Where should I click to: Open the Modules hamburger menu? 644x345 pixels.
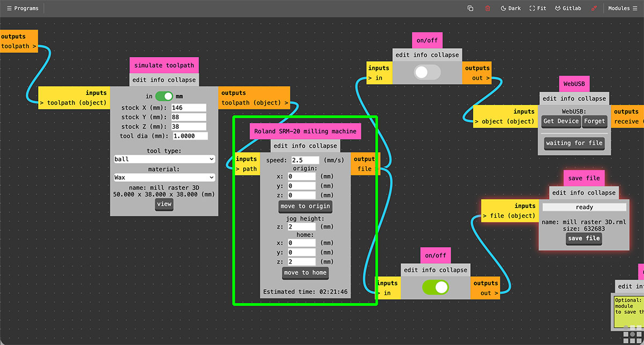point(623,9)
